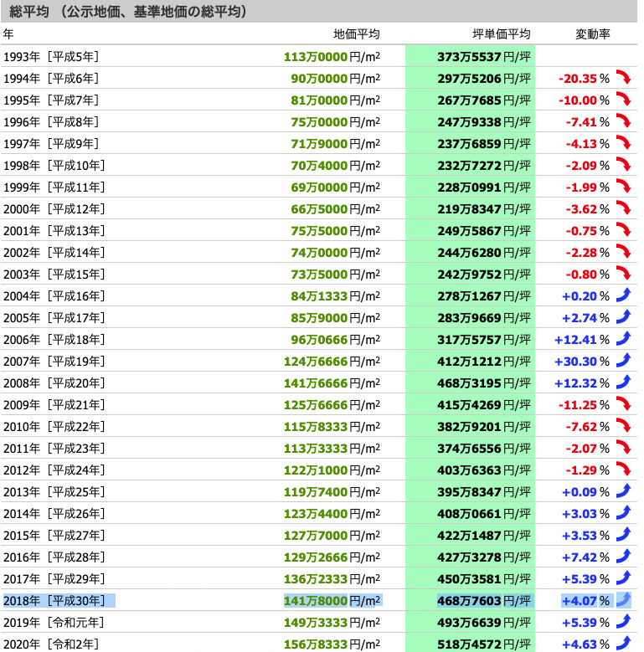The width and height of the screenshot is (644, 652).
Task: Click the land price 113万3333円/m²
Action: [x=332, y=449]
